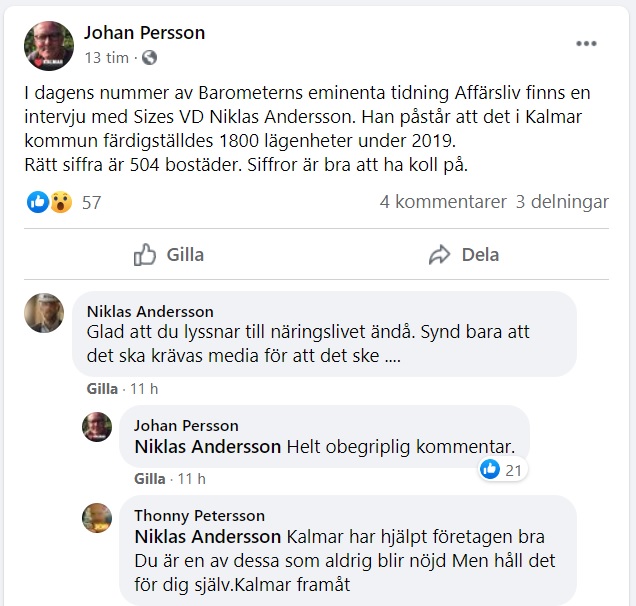Like Niklas Andersson's comment with Gilla

tap(101, 388)
